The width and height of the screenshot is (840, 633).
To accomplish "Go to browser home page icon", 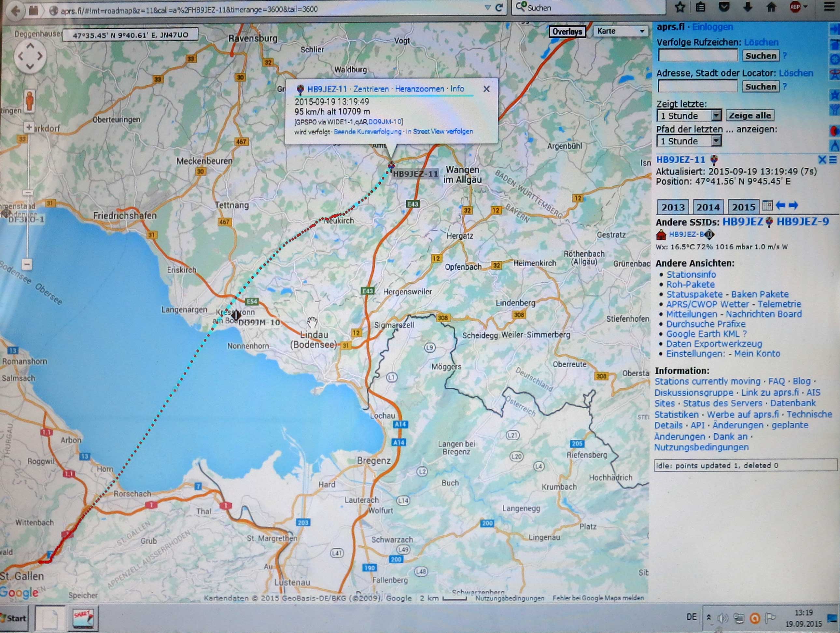I will [771, 7].
